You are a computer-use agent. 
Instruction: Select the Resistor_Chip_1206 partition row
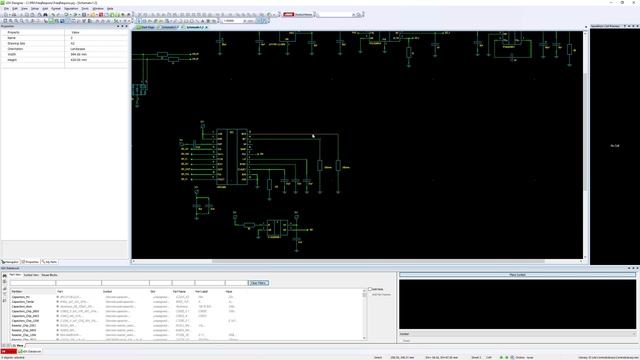coord(24,335)
